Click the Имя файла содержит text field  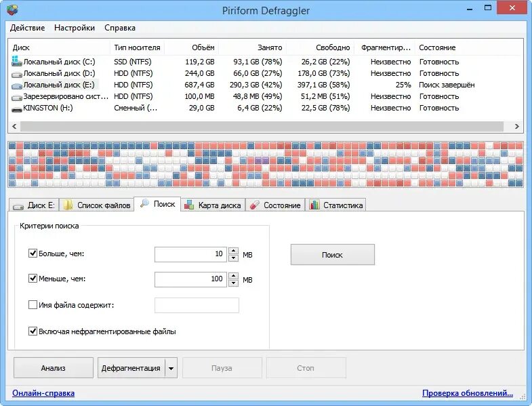click(197, 305)
